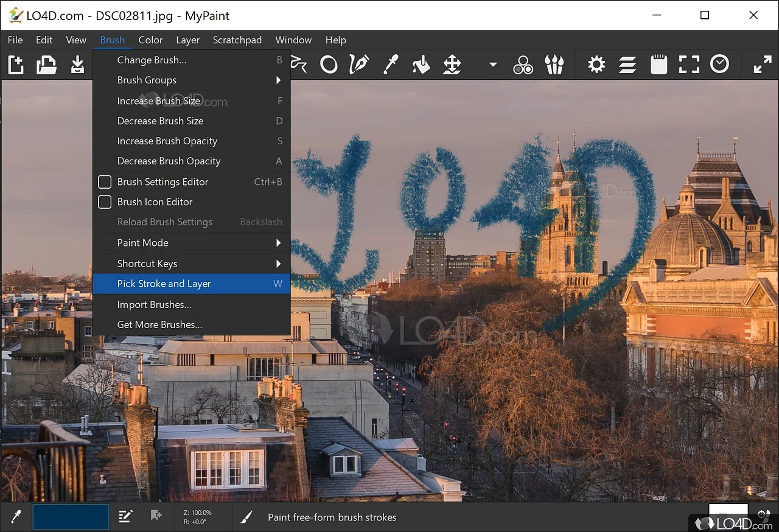Image resolution: width=779 pixels, height=532 pixels.
Task: Click the zoom and rotation readout
Action: click(x=198, y=517)
